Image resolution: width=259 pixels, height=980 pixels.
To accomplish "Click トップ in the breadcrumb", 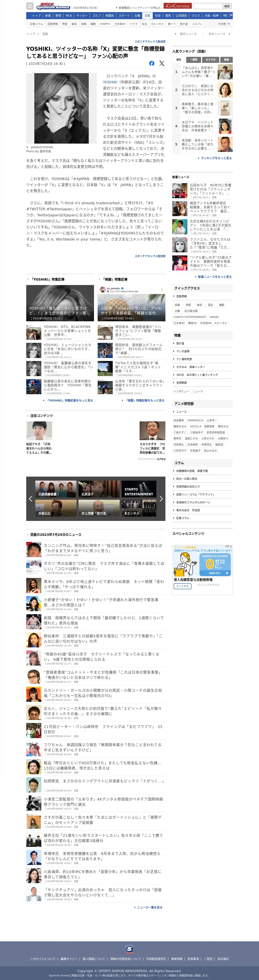I will pyautogui.click(x=31, y=34).
